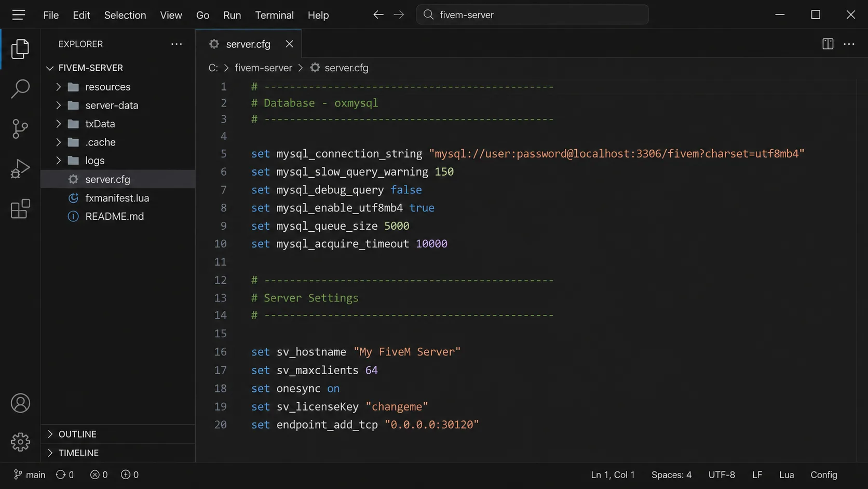Expand the server-data folder
The height and width of the screenshot is (489, 868).
tap(59, 105)
